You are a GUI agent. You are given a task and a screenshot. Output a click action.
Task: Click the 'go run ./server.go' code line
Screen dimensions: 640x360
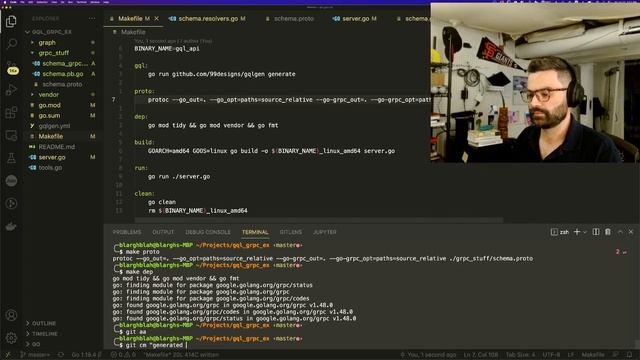[x=179, y=177]
